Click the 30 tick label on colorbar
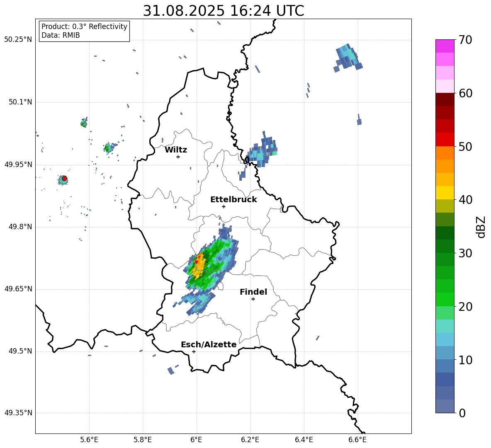 pyautogui.click(x=465, y=253)
